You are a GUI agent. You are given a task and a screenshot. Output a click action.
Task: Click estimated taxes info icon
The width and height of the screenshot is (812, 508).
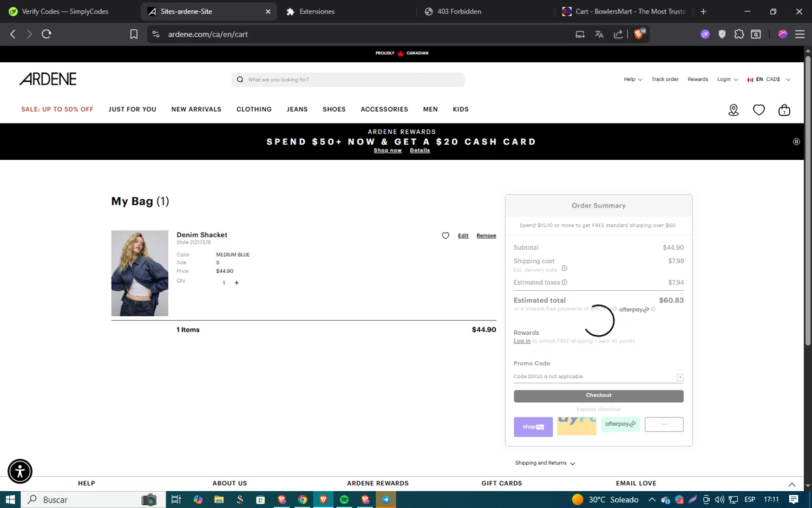click(x=564, y=282)
